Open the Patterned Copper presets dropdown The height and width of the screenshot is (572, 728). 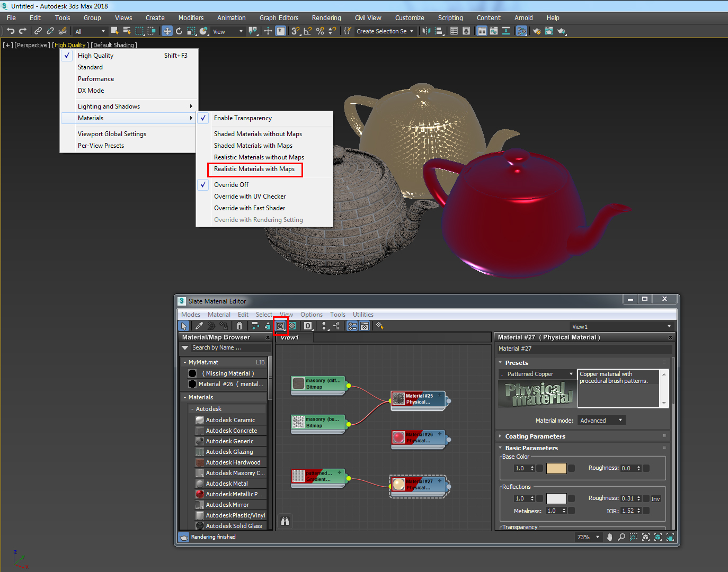pos(537,374)
